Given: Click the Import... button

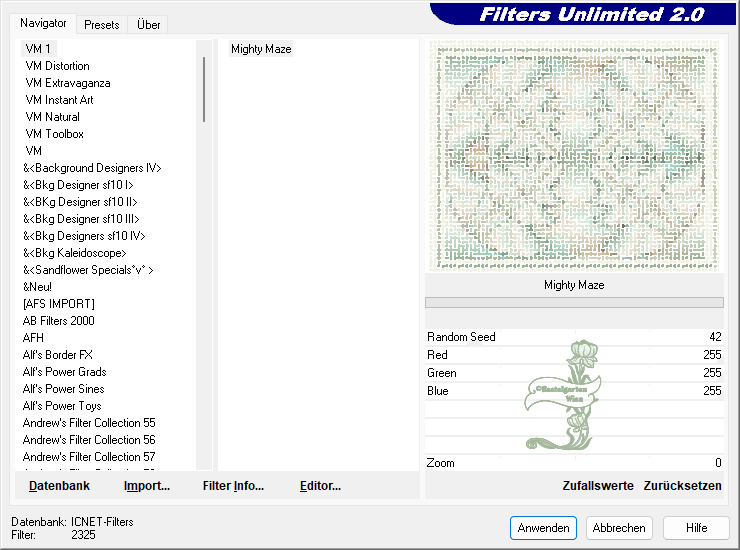Looking at the screenshot, I should point(147,486).
